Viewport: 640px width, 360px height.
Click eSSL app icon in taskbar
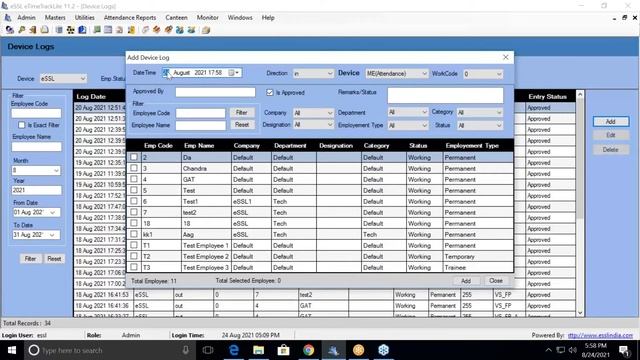[x=333, y=350]
